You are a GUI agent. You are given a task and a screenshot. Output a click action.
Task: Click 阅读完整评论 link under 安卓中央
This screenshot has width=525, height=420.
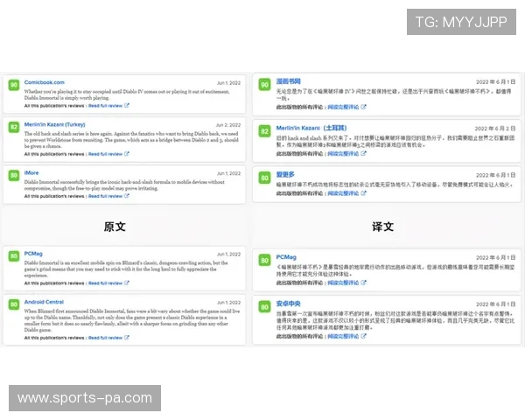(343, 336)
